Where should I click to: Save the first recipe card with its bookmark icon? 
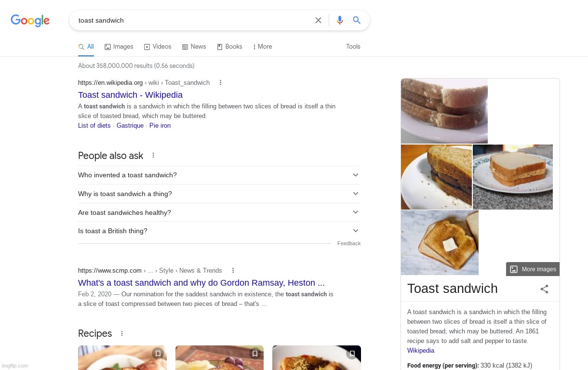(x=158, y=354)
